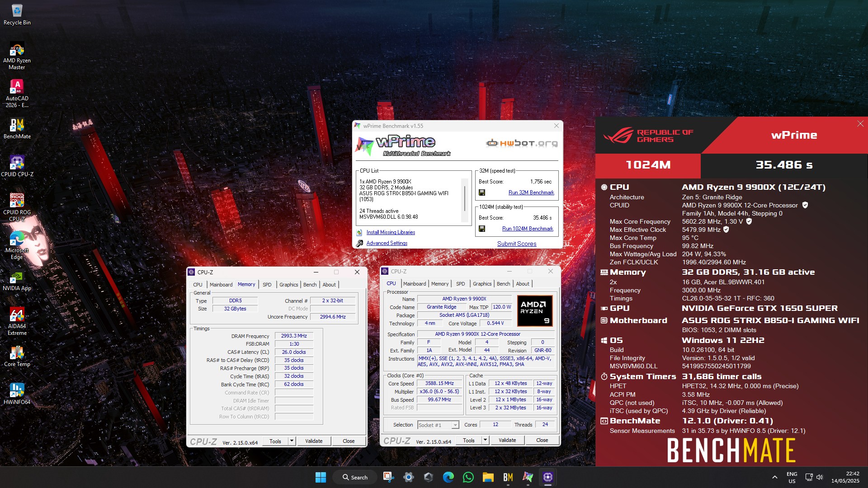The image size is (868, 488).
Task: Launch Microsoft Edge desktop shortcut
Action: tap(17, 245)
